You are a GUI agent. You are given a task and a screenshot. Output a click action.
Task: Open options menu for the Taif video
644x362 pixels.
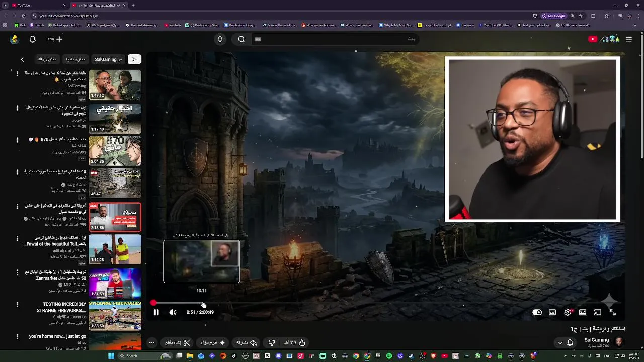[17, 239]
